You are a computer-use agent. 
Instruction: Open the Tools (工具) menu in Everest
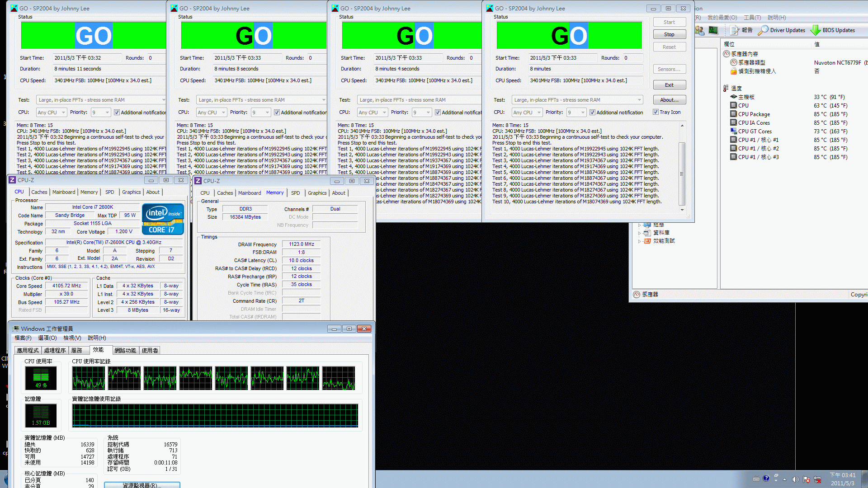(x=752, y=18)
